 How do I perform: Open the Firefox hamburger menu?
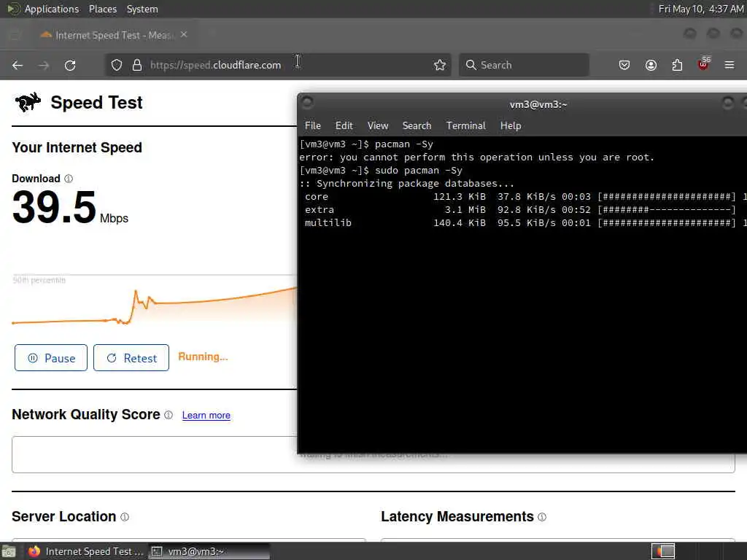pos(729,65)
